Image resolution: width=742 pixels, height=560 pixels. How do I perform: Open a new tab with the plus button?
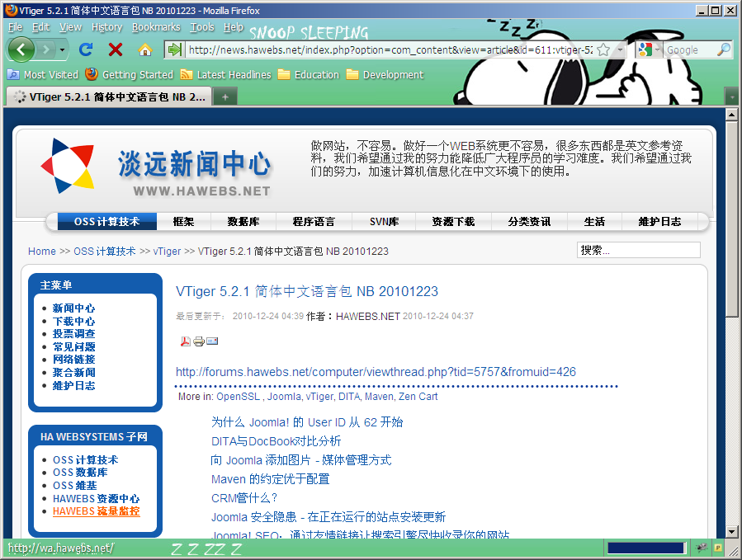coord(224,97)
